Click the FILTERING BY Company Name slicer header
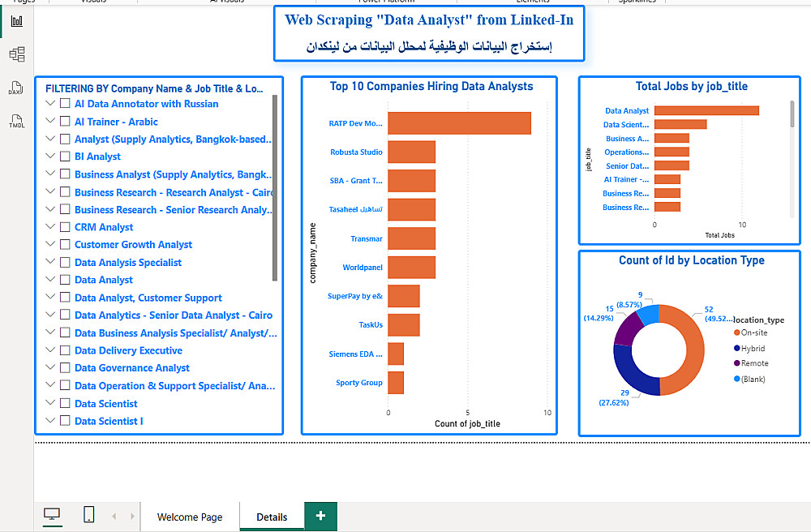The image size is (811, 532). click(x=154, y=88)
